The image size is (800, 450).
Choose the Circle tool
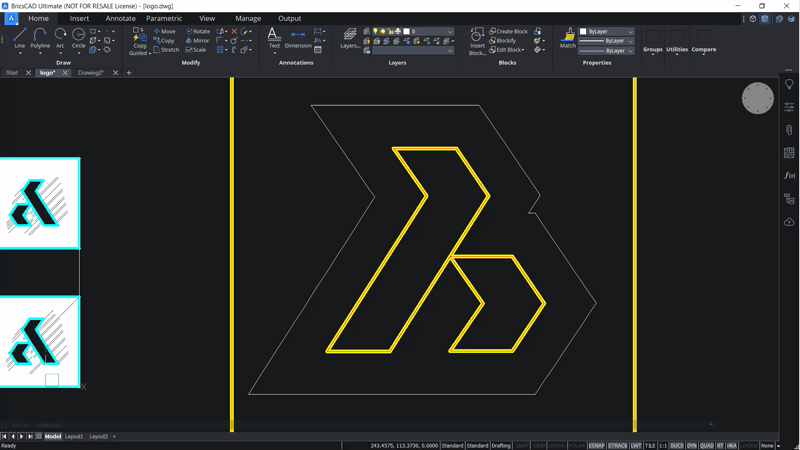pos(79,39)
